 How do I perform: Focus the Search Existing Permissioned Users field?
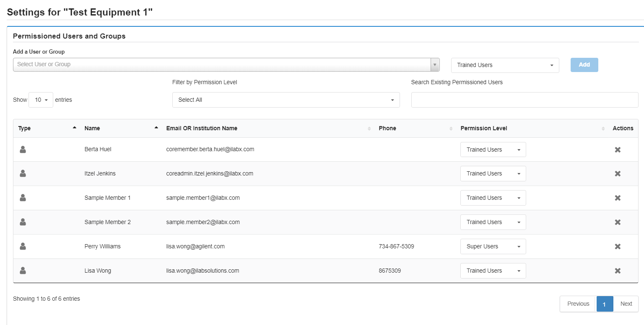[525, 100]
